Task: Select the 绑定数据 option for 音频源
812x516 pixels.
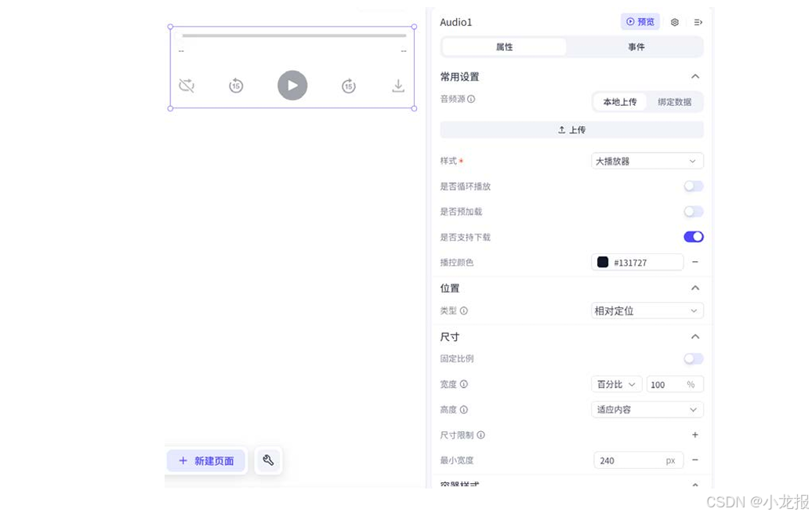Action: 675,102
